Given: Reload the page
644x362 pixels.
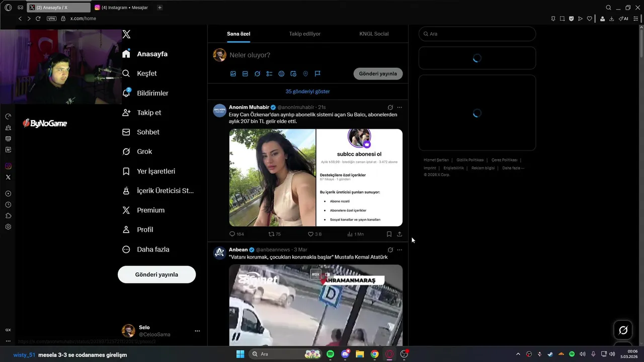Looking at the screenshot, I should click(x=38, y=19).
